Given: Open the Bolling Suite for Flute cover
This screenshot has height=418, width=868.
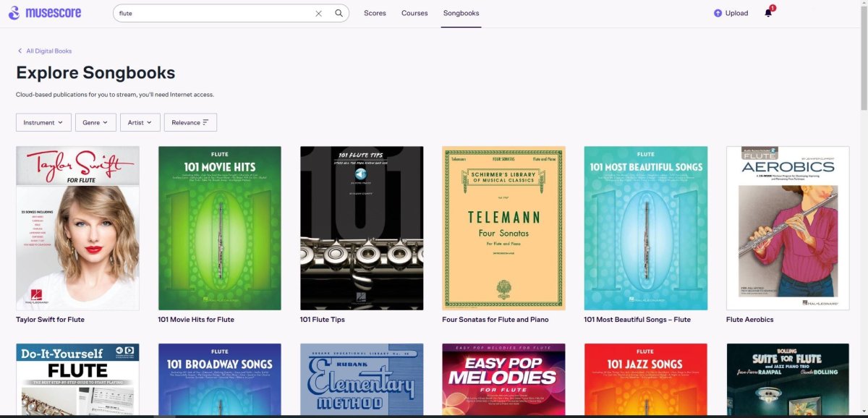Looking at the screenshot, I should pyautogui.click(x=788, y=379).
